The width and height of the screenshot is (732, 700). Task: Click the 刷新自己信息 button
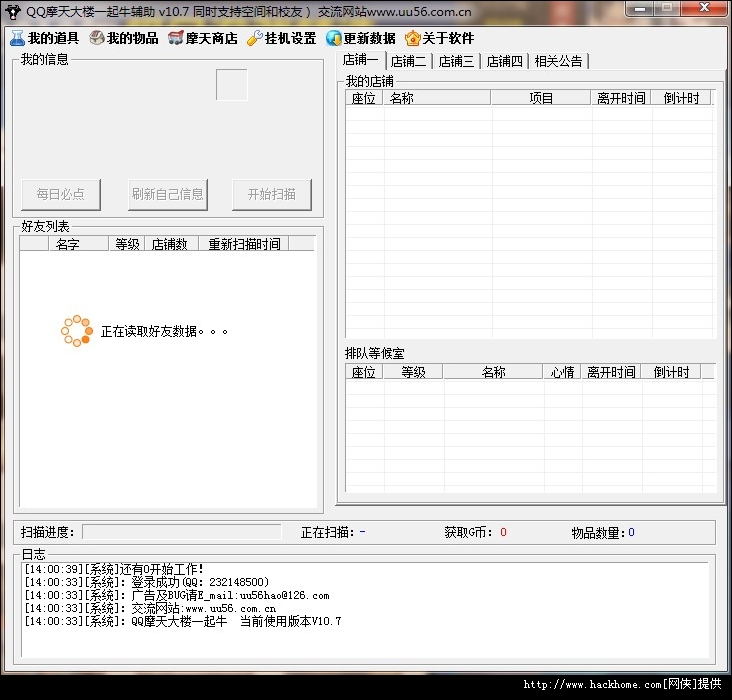pyautogui.click(x=168, y=194)
